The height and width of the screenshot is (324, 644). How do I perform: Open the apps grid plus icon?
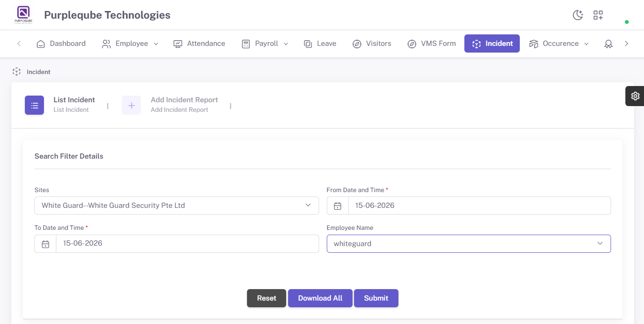[598, 15]
